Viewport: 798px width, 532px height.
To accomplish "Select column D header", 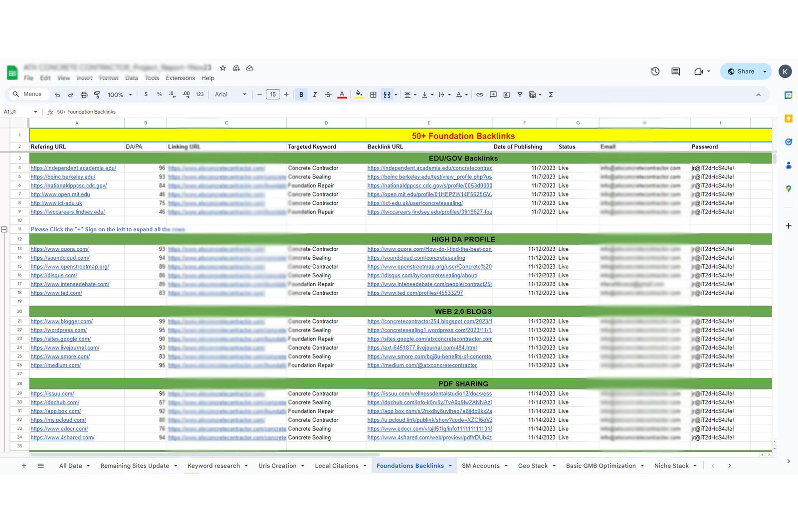I will (x=326, y=123).
